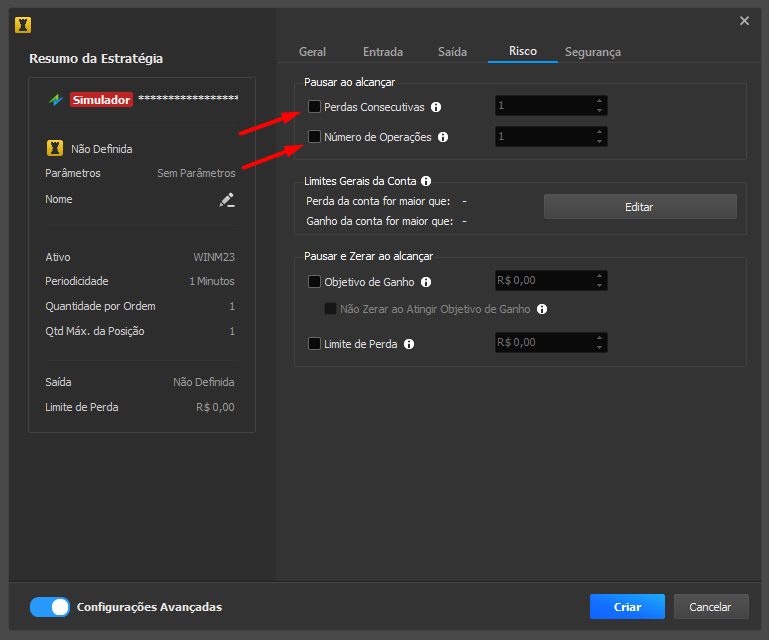Increase Limite de Perda amount up arrow
The width and height of the screenshot is (769, 640).
pyautogui.click(x=599, y=338)
